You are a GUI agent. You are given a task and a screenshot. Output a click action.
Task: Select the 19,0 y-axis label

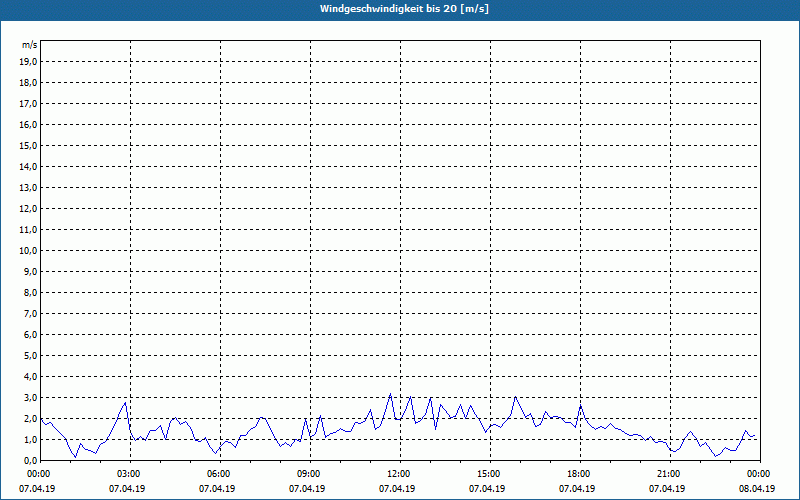(x=28, y=62)
